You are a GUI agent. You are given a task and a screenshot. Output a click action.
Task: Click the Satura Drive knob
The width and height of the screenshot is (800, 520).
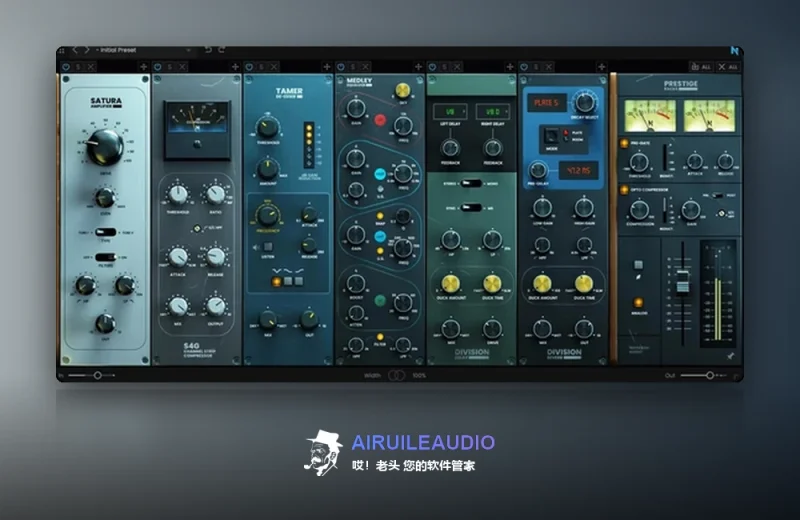coord(105,147)
